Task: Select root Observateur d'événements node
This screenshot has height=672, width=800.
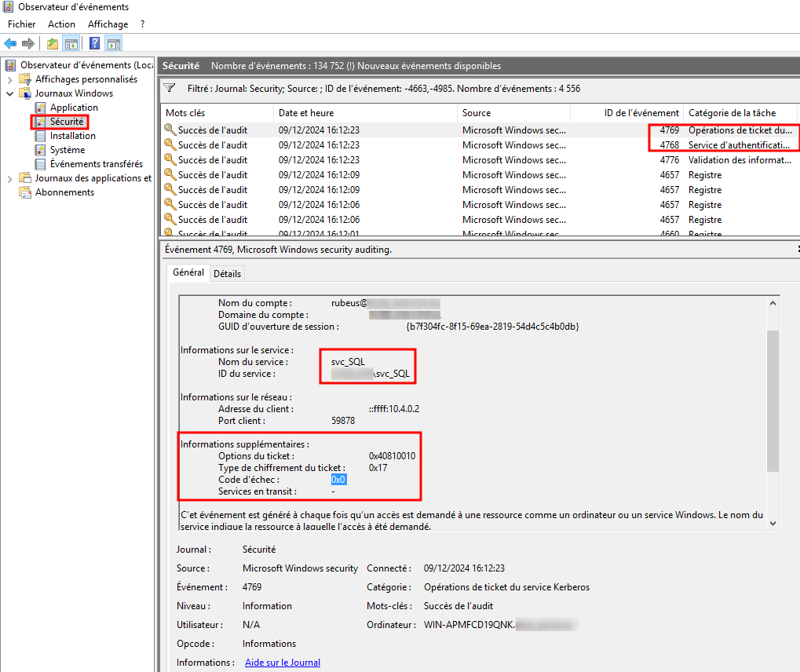Action: (x=86, y=65)
